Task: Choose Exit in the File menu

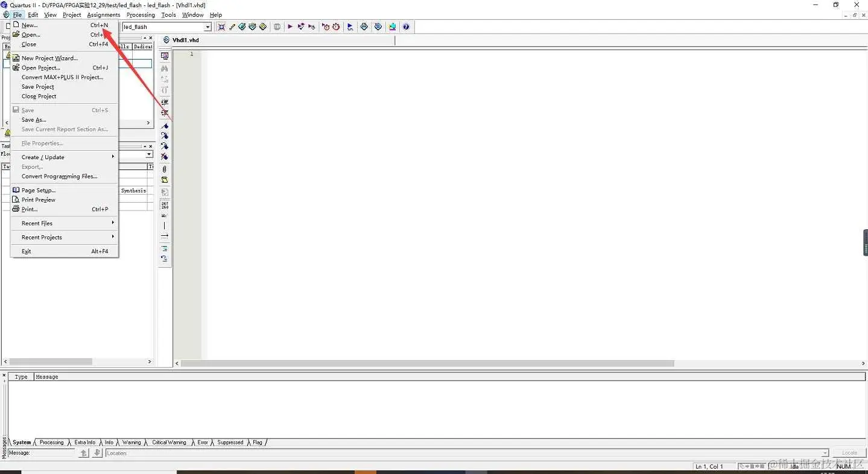Action: [x=65, y=251]
